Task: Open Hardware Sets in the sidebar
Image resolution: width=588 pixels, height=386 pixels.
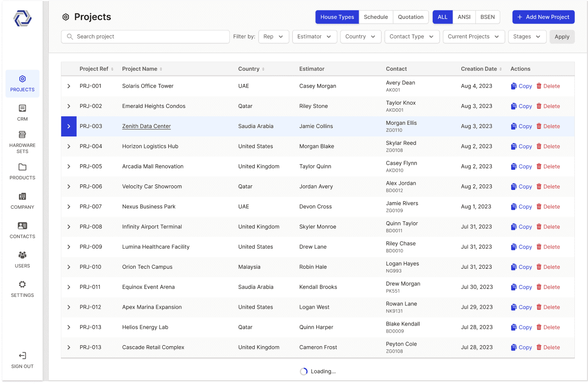Action: 23,142
